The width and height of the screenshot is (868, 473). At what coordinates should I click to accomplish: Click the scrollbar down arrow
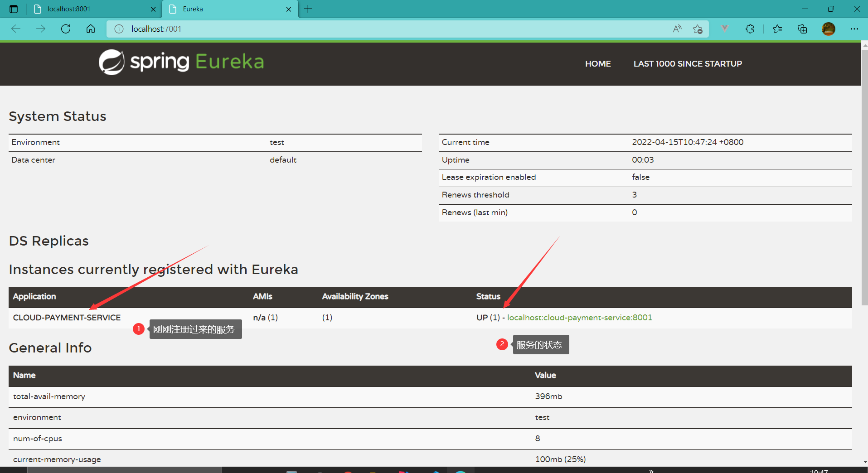tap(864, 462)
